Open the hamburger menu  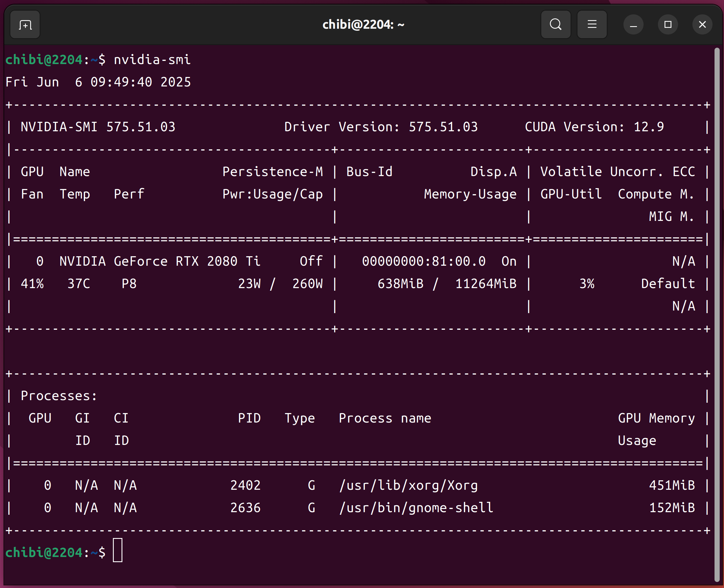[592, 25]
